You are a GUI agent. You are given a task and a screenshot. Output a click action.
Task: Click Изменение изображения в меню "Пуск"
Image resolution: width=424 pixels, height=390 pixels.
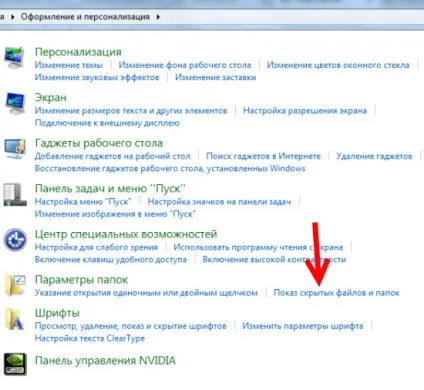(115, 214)
